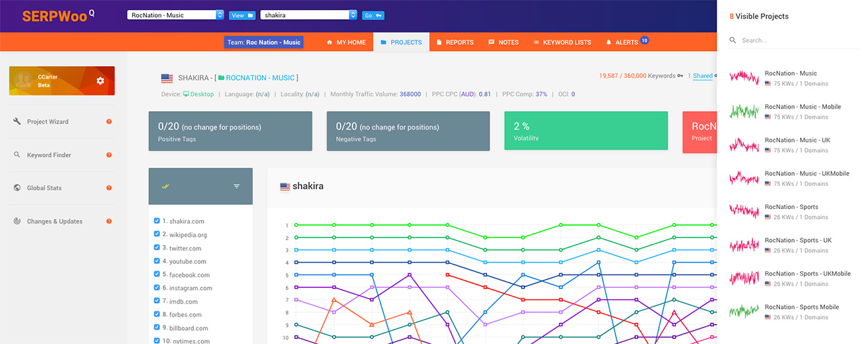Image resolution: width=868 pixels, height=344 pixels.
Task: Select RocNation - Music - UKMobile project
Action: click(x=793, y=178)
